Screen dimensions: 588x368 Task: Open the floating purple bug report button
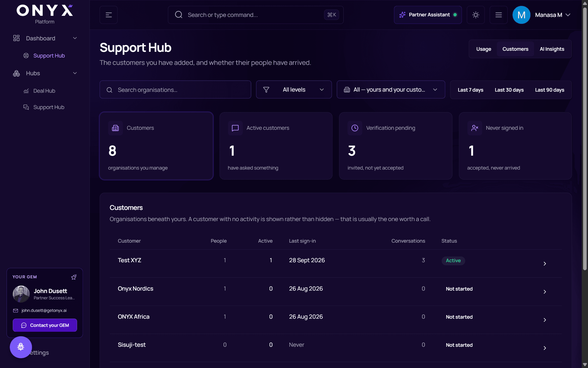tap(21, 347)
